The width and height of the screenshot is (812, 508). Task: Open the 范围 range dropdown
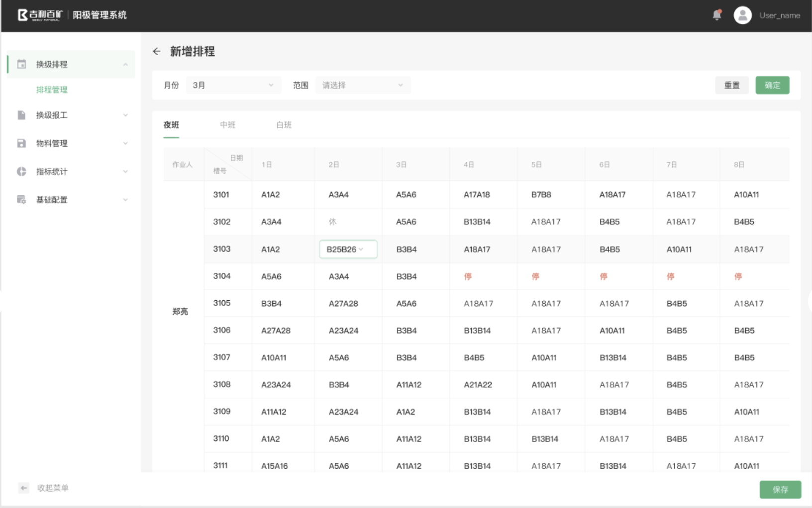click(363, 85)
